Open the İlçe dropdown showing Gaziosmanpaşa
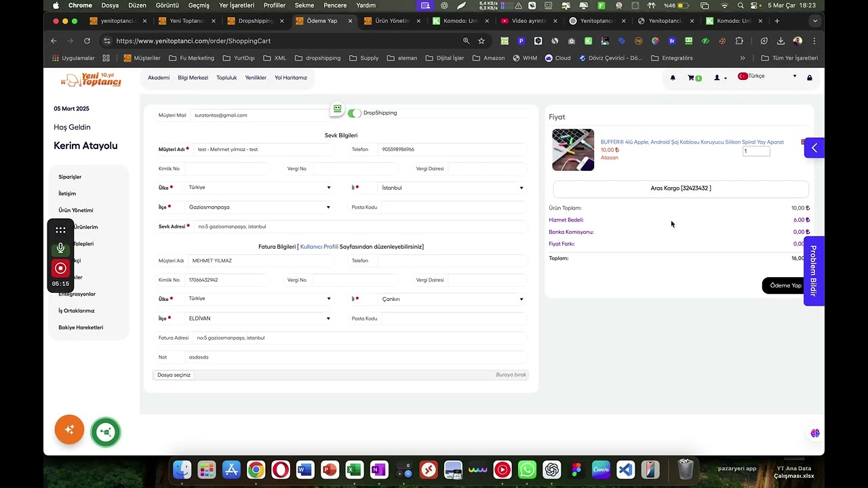The height and width of the screenshot is (488, 868). tap(260, 207)
